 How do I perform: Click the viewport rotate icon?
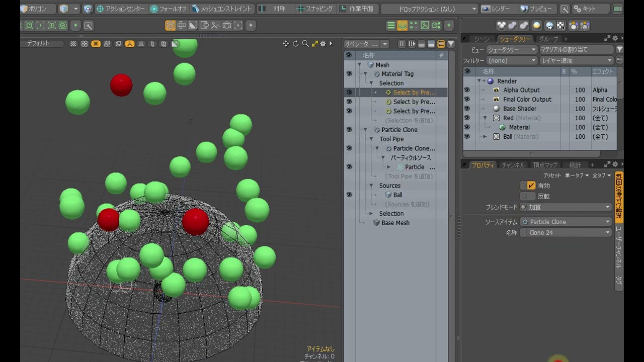295,44
